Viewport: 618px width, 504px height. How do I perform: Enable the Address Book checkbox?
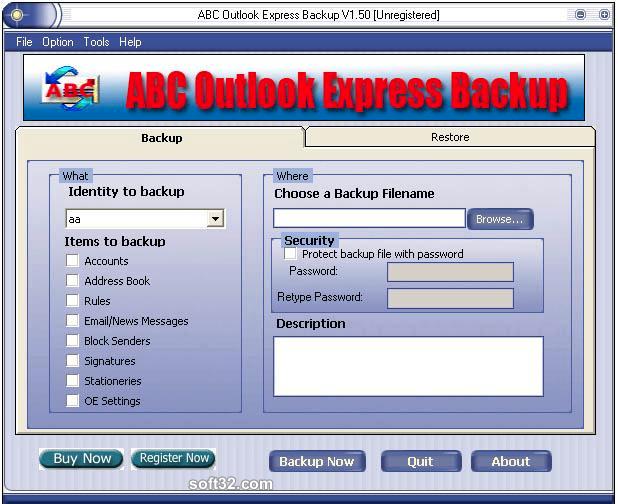[73, 281]
